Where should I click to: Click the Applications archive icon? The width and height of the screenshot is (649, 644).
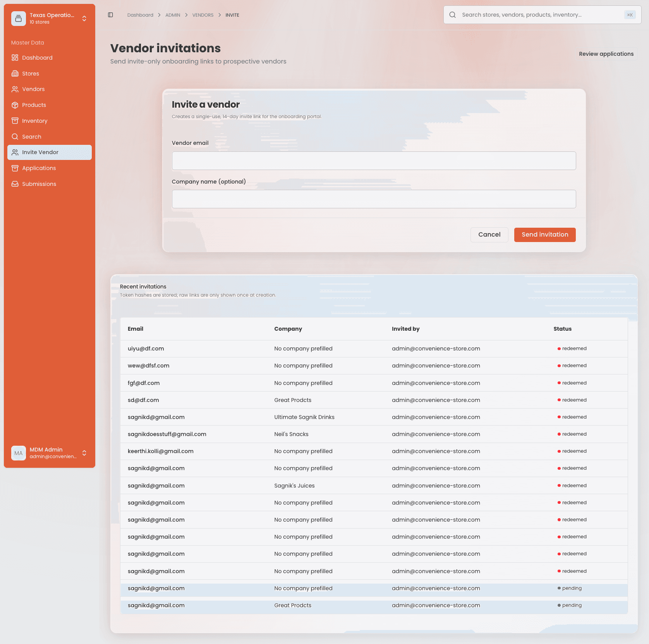(15, 168)
